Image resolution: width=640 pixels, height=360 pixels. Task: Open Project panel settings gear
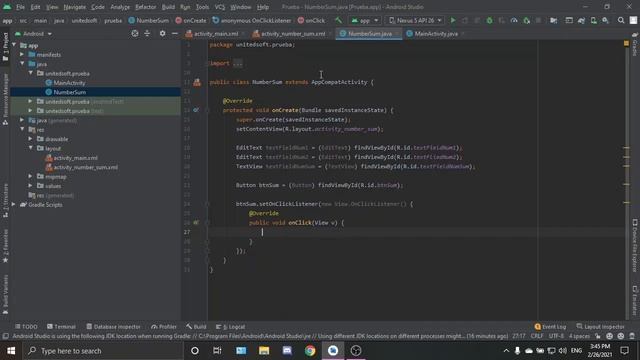162,33
